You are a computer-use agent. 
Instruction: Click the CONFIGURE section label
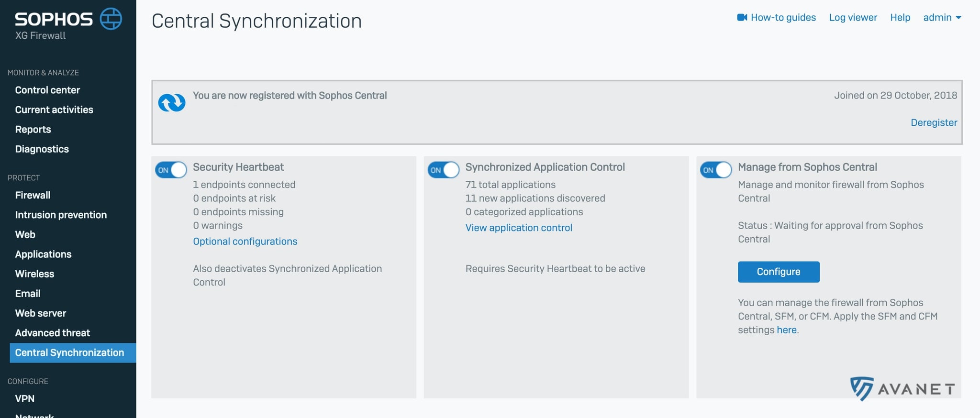(28, 381)
